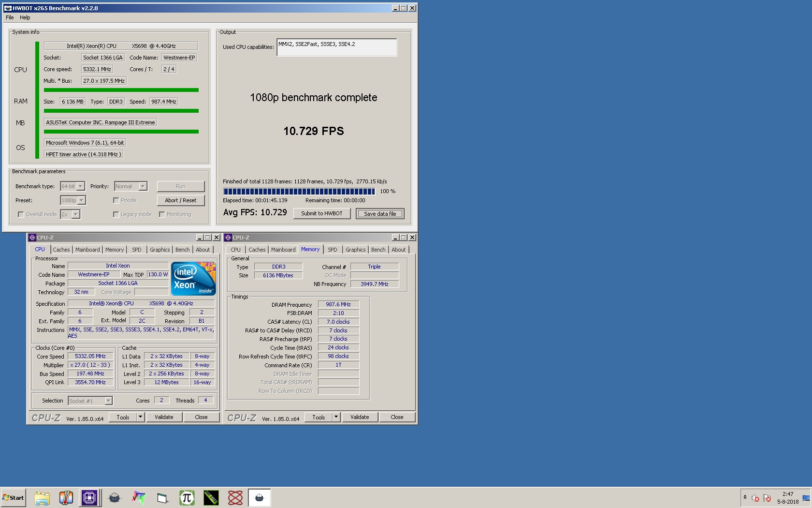812x508 pixels.
Task: Minimize the CPU-Z Memory window
Action: point(395,238)
